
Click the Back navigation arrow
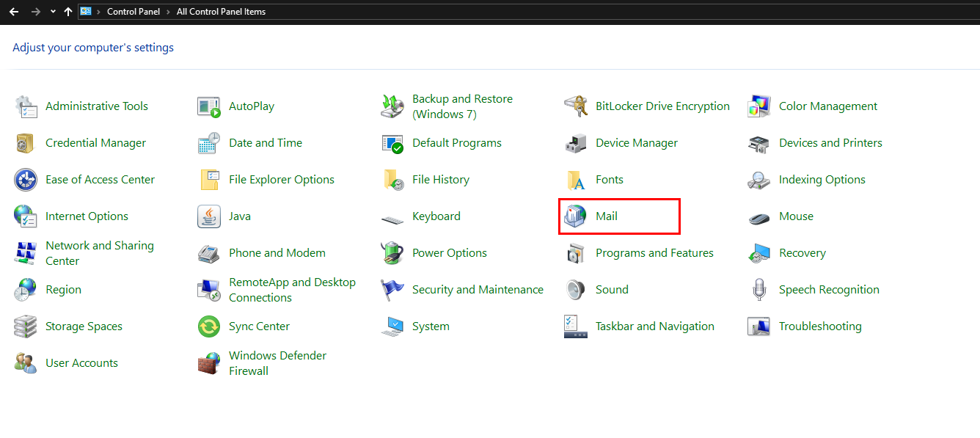(x=14, y=12)
